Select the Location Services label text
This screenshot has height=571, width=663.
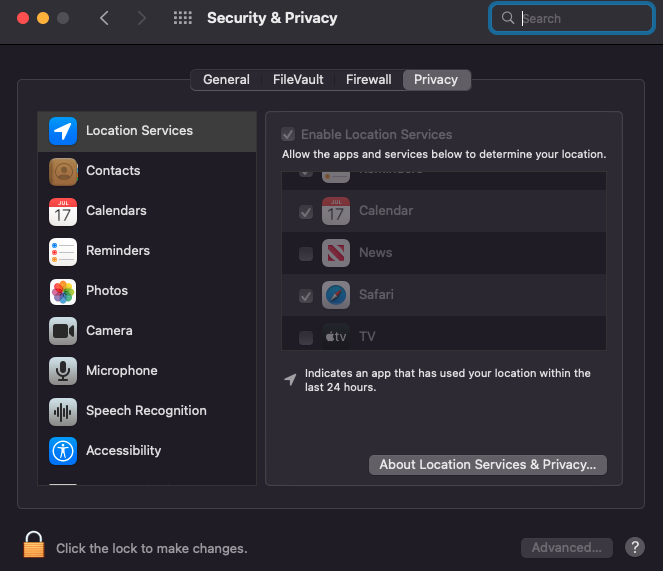coord(140,131)
